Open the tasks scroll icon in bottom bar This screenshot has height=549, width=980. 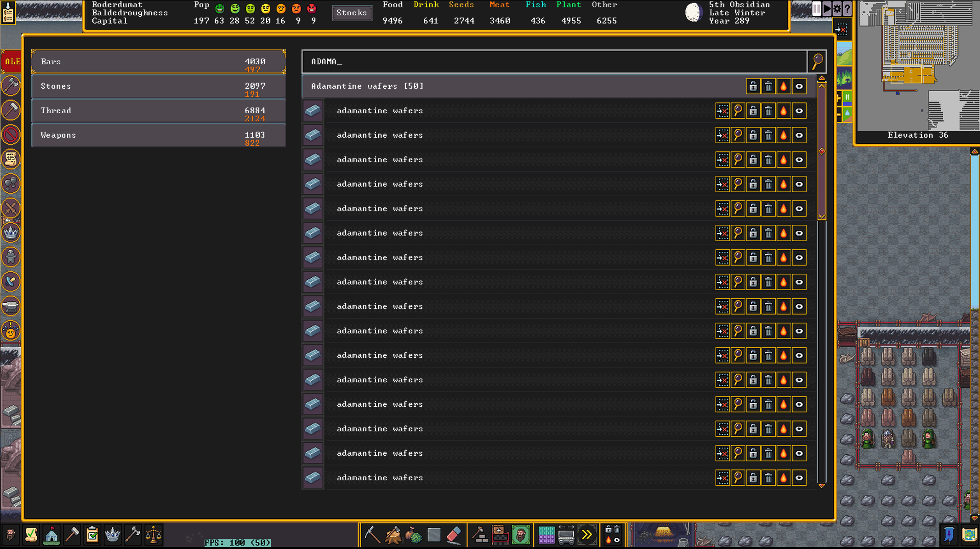click(31, 535)
